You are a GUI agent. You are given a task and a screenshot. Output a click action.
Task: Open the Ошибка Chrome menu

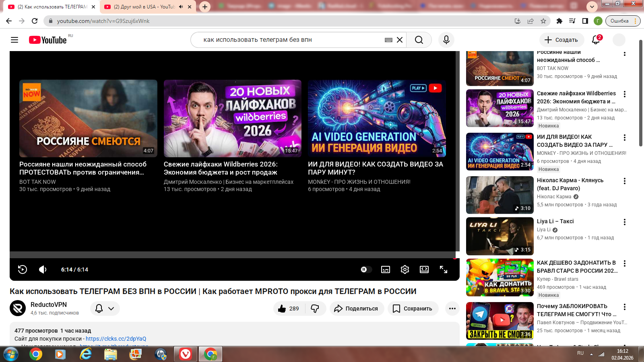[x=622, y=21]
